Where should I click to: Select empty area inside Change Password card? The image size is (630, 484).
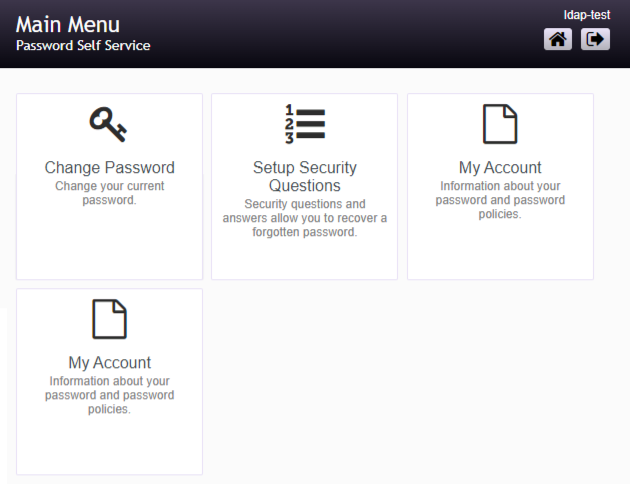click(109, 245)
